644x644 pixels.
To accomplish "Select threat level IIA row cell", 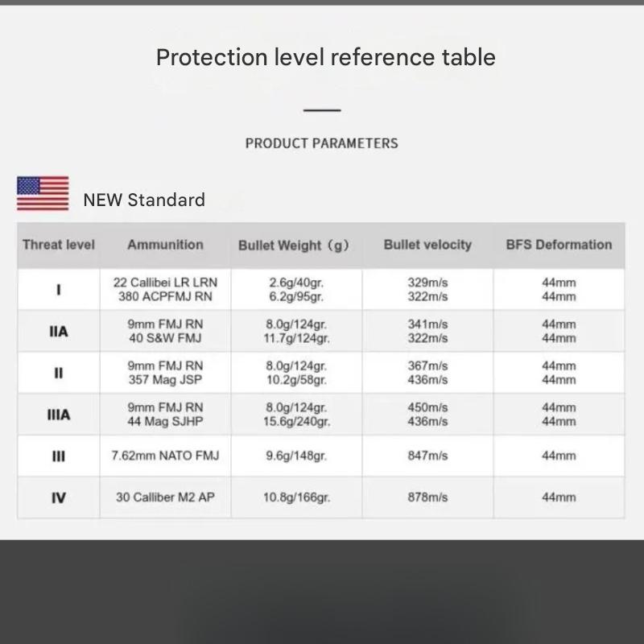I will (59, 331).
